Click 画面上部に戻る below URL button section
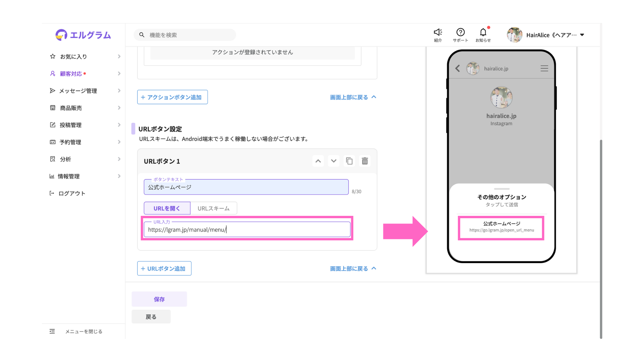The width and height of the screenshot is (644, 362). (x=353, y=268)
